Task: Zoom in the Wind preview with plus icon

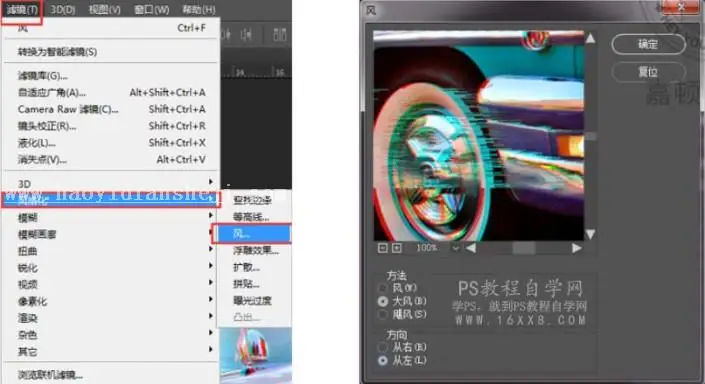Action: pos(397,248)
